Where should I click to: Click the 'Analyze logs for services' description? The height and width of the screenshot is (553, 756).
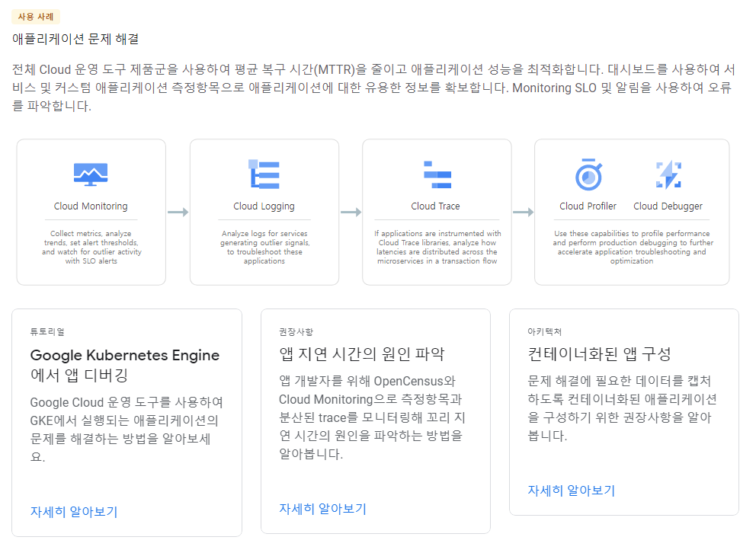point(264,247)
